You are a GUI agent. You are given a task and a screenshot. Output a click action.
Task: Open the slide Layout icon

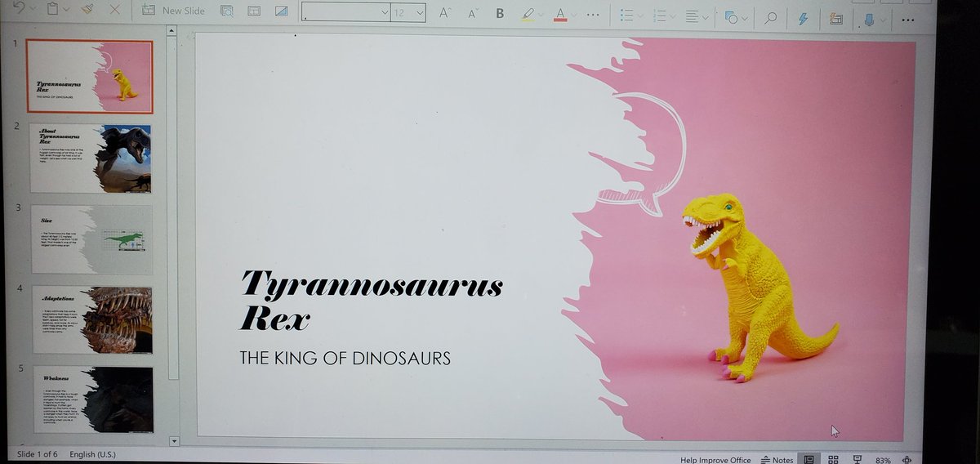(254, 11)
